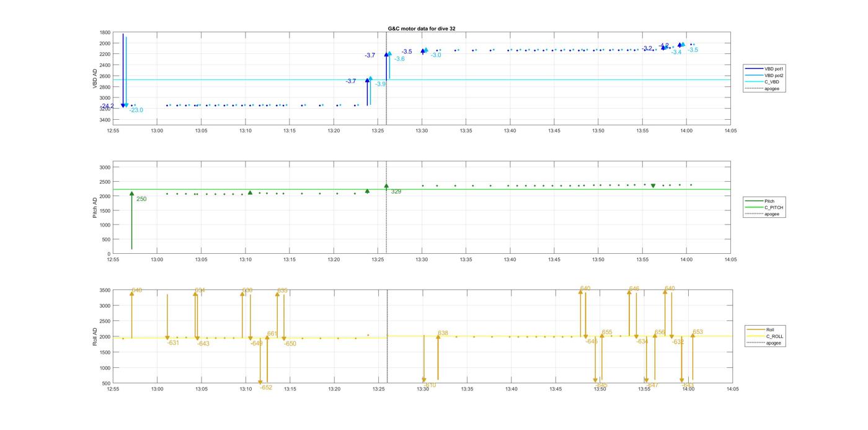Click the '-3.4' VBD data label
The image size is (868, 430).
pyautogui.click(x=676, y=52)
